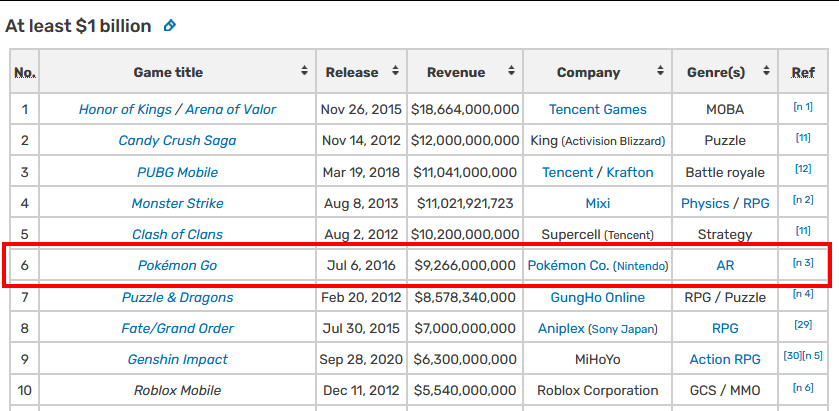Follow the Pokémon Co. link
Image resolution: width=839 pixels, height=411 pixels.
pyautogui.click(x=568, y=265)
